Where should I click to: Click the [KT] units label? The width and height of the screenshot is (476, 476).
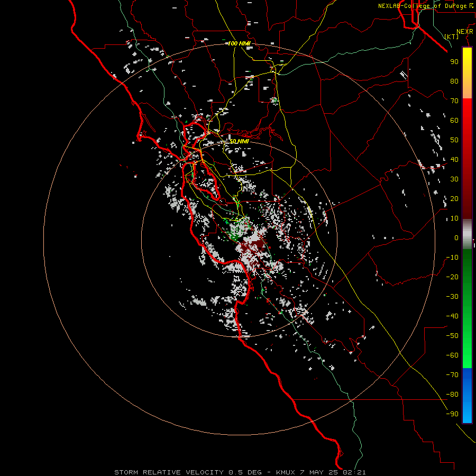tap(452, 36)
